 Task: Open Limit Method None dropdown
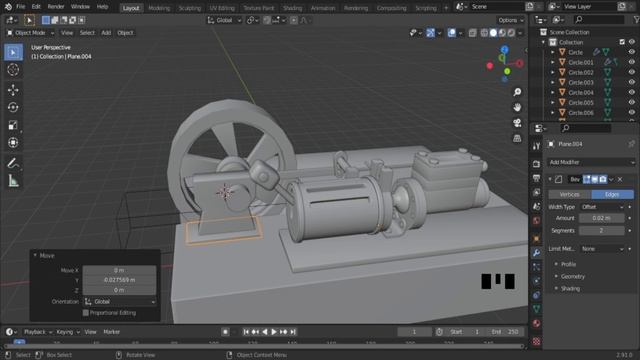[602, 249]
